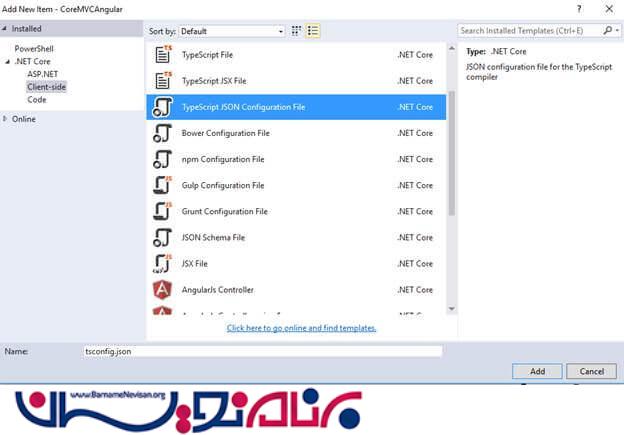Switch to medium icons list view
Viewport: 624px width, 435px height.
(x=313, y=31)
